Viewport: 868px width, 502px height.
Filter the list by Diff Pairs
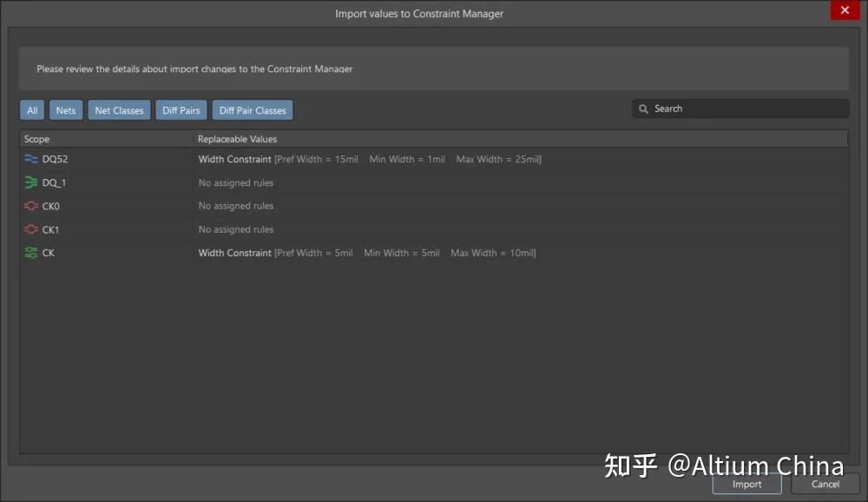pyautogui.click(x=181, y=109)
